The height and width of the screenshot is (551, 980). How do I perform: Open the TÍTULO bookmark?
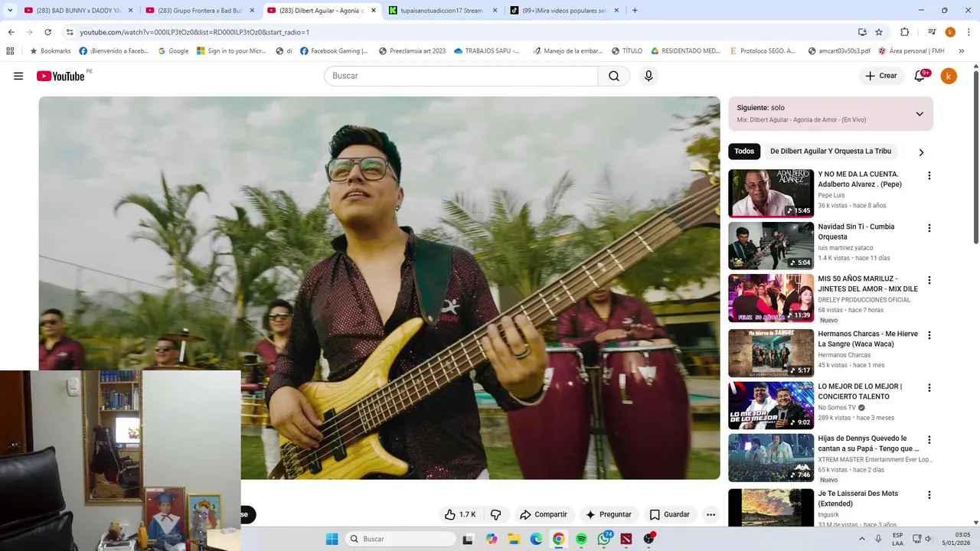pyautogui.click(x=626, y=51)
